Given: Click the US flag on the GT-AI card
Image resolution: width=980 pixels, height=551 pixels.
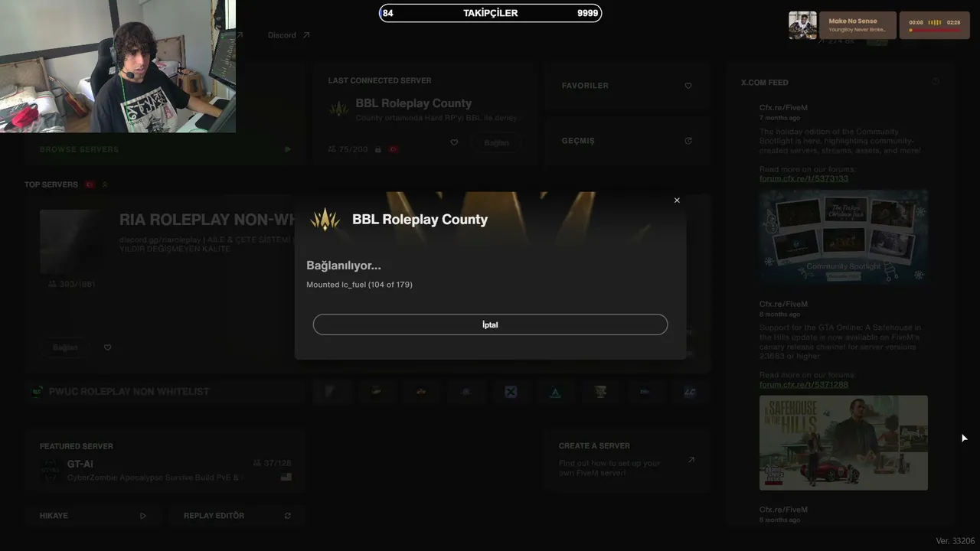Looking at the screenshot, I should click(286, 477).
